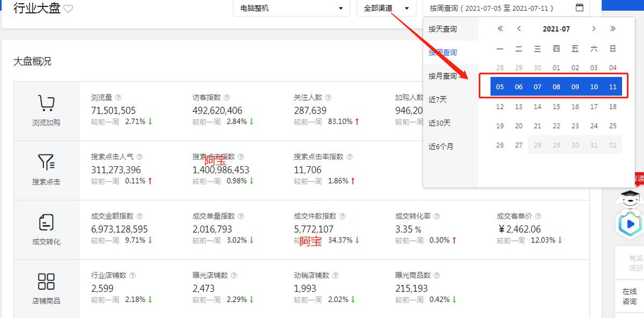
Task: Click the calendar icon in the date field
Action: tap(580, 8)
